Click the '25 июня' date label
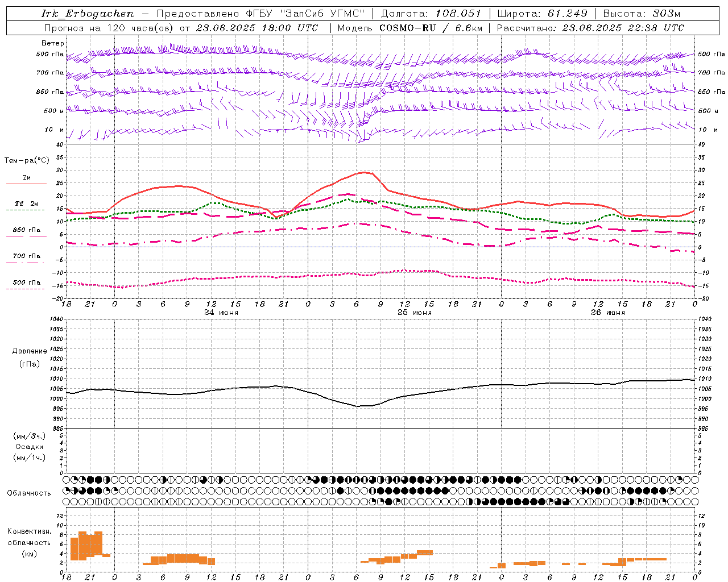 (414, 313)
